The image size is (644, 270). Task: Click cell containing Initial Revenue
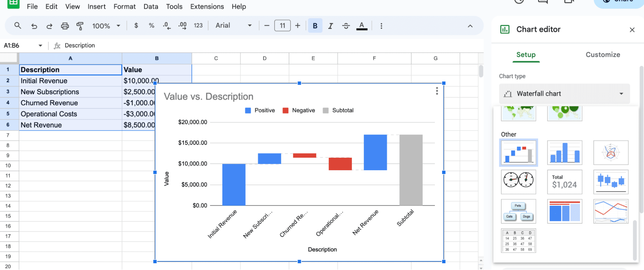tap(71, 81)
